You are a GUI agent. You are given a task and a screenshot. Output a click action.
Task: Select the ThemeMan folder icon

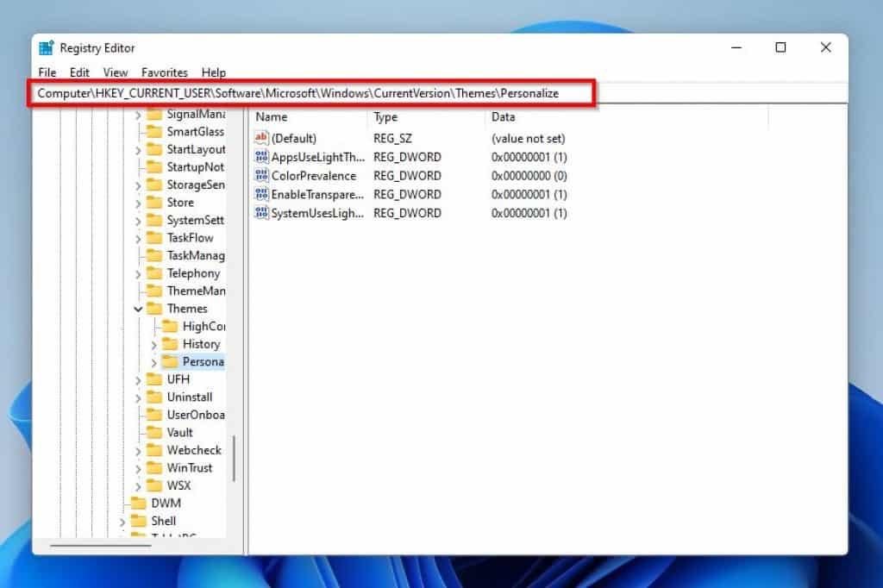point(154,291)
